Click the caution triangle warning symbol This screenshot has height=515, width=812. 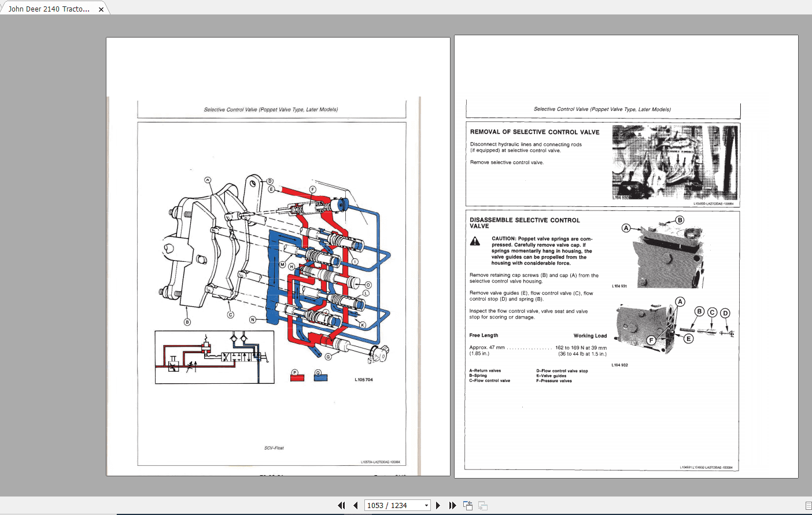(475, 242)
